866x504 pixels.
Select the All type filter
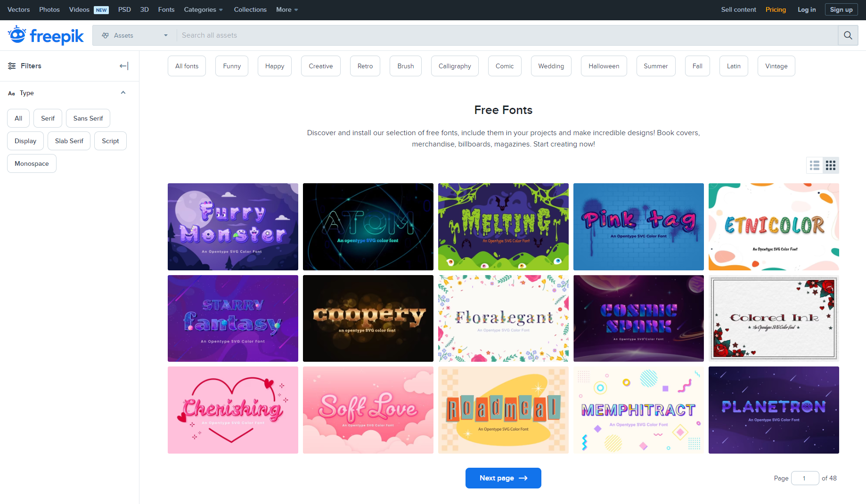point(18,118)
